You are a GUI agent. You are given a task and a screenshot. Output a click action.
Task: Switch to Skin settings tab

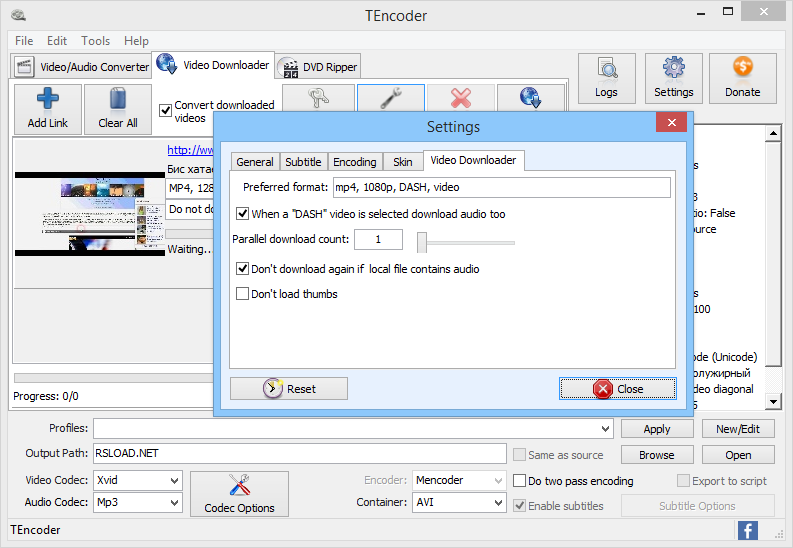click(x=403, y=162)
